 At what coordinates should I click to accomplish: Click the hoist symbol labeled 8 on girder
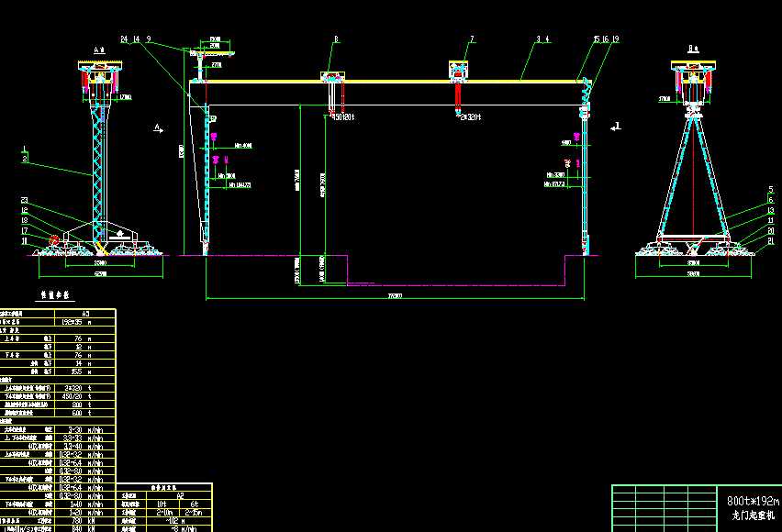point(333,75)
